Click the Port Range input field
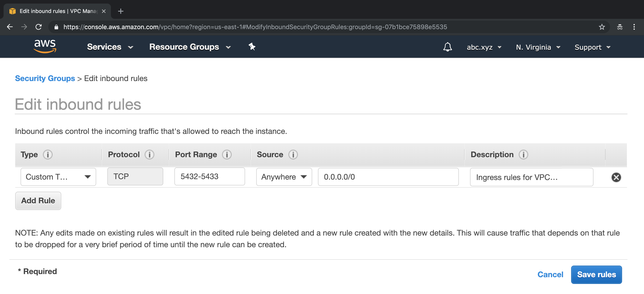This screenshot has width=644, height=294. coord(210,176)
